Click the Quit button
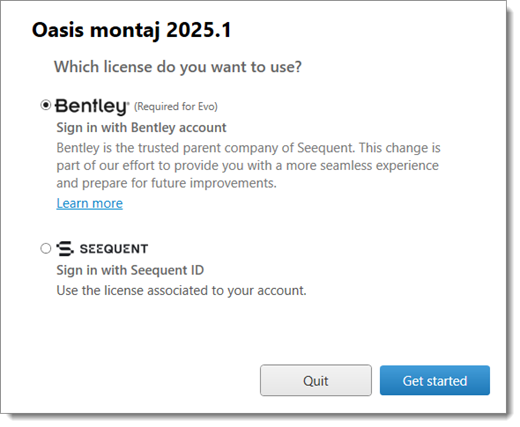 [316, 380]
